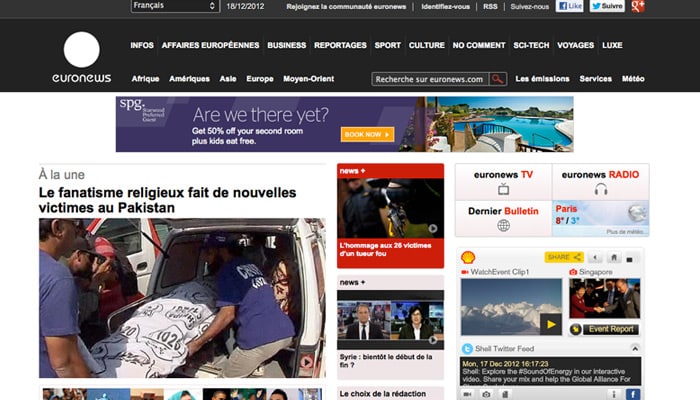Play the WatchEvent Clip1 video

tap(550, 323)
